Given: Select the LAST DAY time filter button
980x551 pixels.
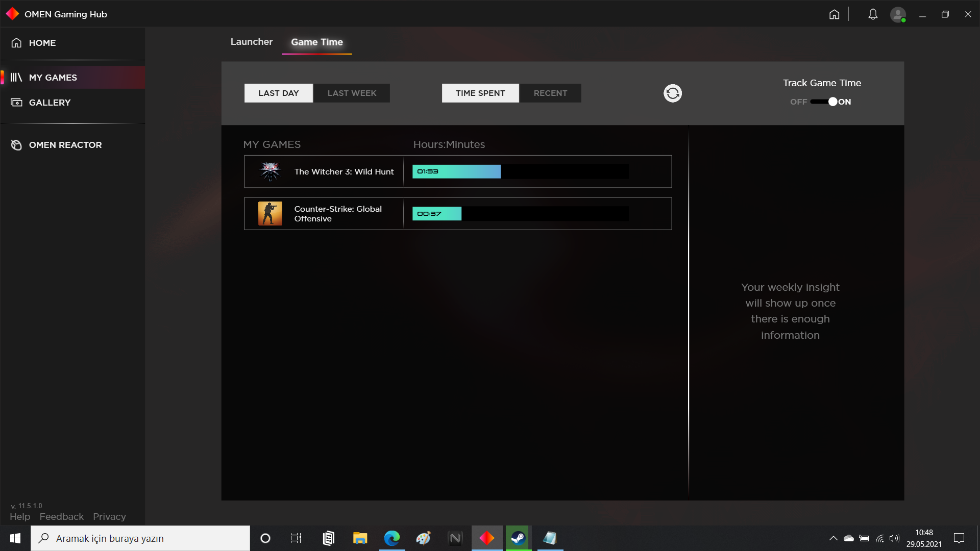Looking at the screenshot, I should point(279,93).
